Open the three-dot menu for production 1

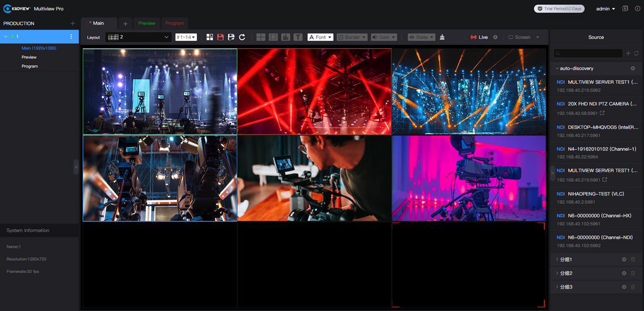[x=71, y=37]
